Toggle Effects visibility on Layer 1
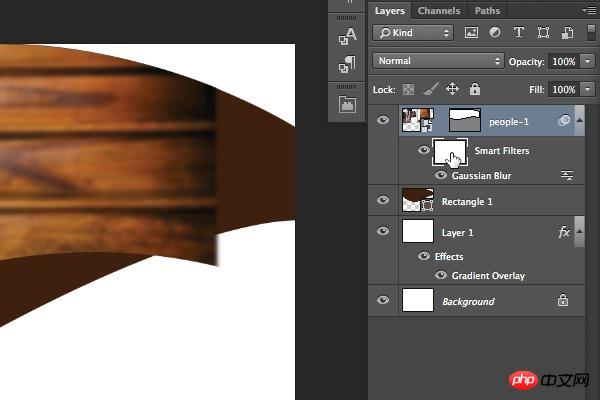The height and width of the screenshot is (400, 600). 424,256
